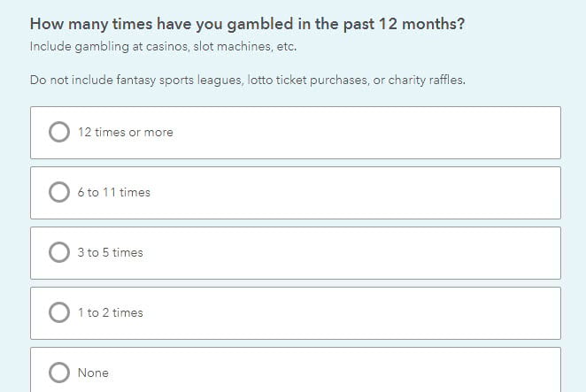This screenshot has width=586, height=392.
Task: Click the 'Do not include fantasy sports' note
Action: [247, 81]
